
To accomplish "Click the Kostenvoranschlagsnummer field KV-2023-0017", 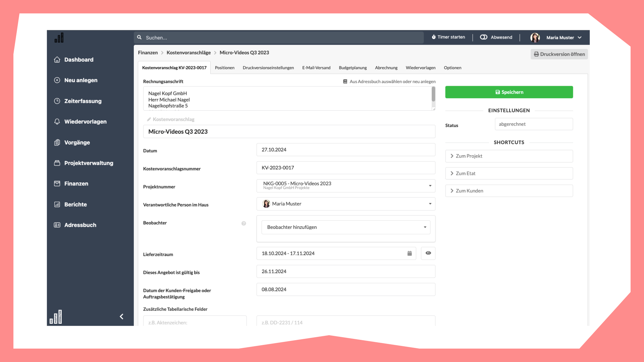I will pos(346,168).
